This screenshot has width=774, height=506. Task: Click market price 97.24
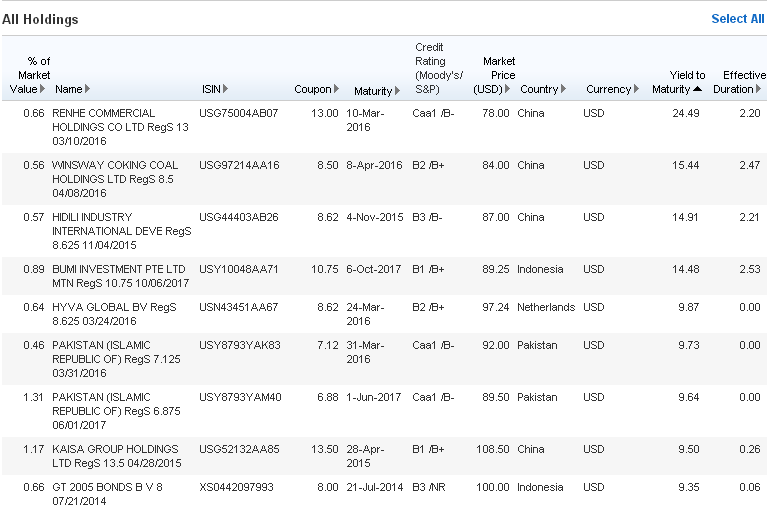click(x=496, y=307)
